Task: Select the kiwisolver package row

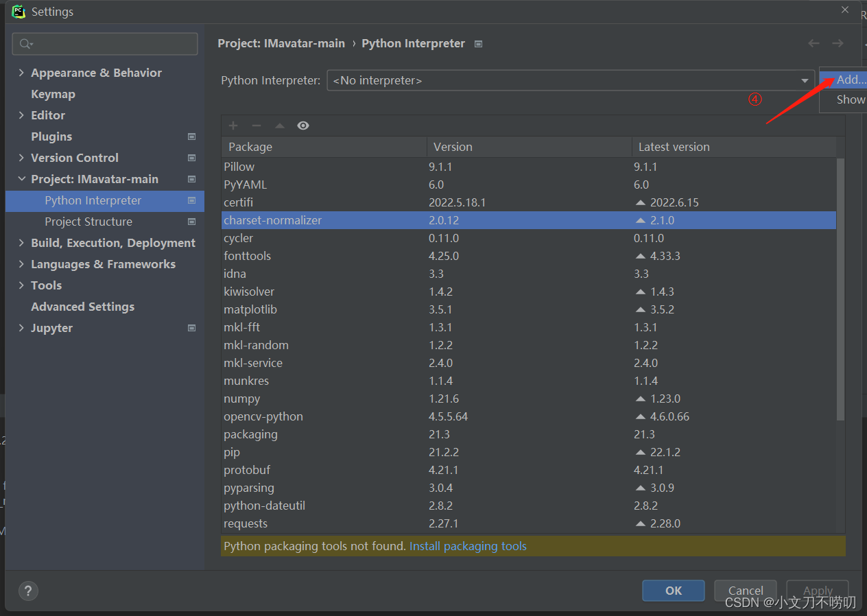Action: tap(529, 292)
